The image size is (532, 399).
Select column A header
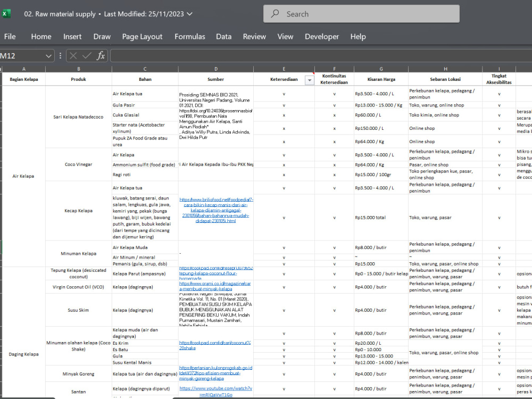click(x=24, y=69)
